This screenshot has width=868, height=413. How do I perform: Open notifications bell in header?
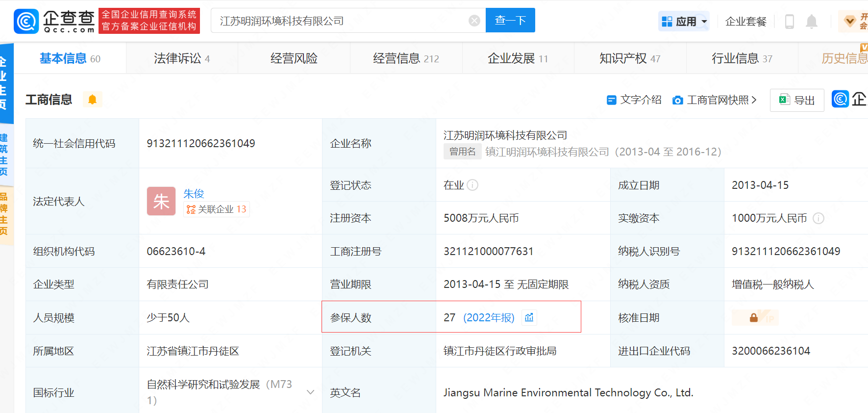tap(812, 22)
